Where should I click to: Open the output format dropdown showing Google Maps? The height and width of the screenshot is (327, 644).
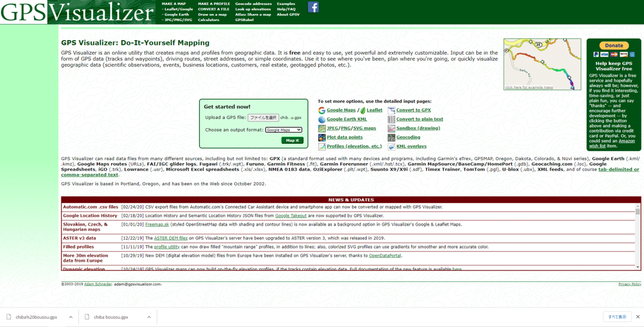click(284, 130)
